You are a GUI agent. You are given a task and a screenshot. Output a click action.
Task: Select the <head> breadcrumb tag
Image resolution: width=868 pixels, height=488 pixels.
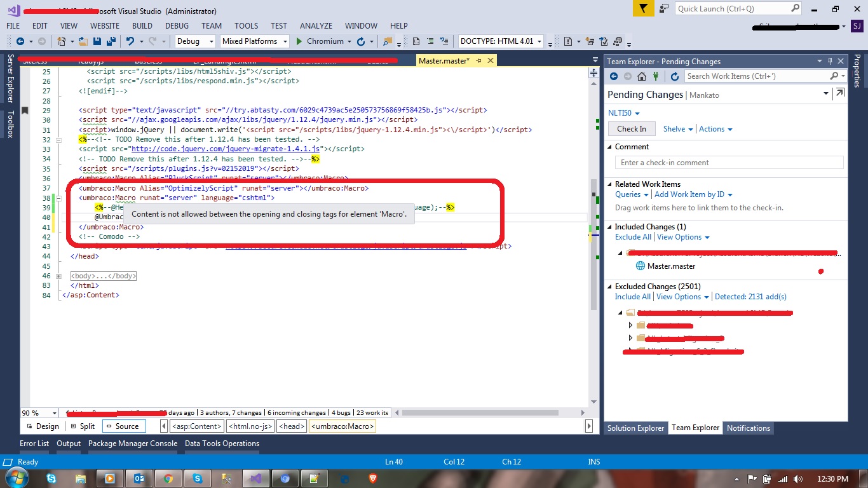pos(292,426)
